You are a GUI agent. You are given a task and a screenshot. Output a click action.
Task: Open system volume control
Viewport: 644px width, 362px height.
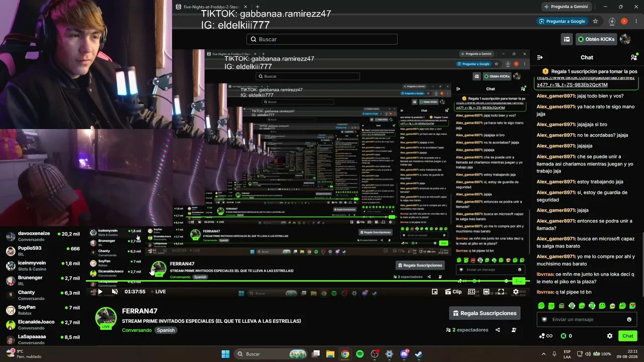[x=589, y=354]
